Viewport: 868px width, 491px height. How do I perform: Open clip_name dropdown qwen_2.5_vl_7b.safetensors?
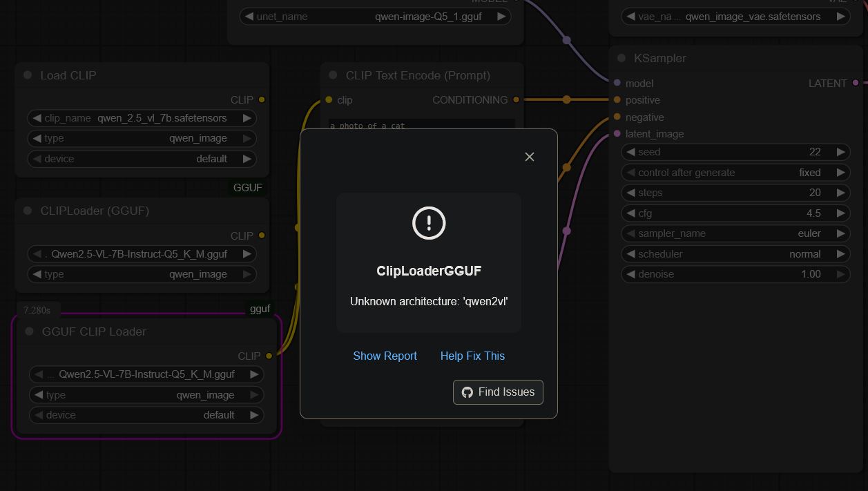click(142, 118)
